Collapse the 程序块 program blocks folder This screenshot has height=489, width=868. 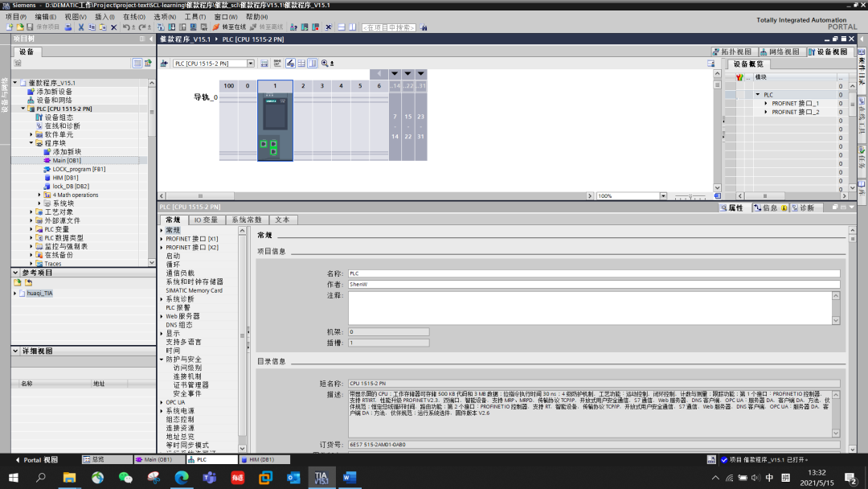tap(31, 143)
